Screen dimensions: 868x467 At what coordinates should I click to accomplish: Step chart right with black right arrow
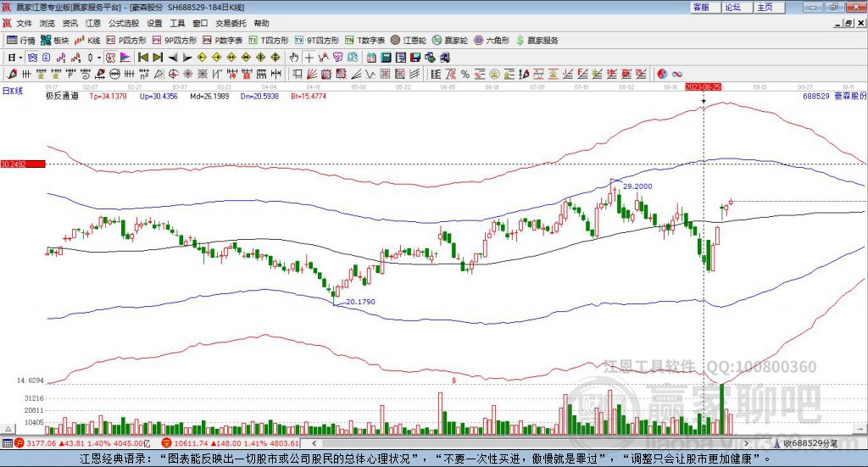point(187,58)
